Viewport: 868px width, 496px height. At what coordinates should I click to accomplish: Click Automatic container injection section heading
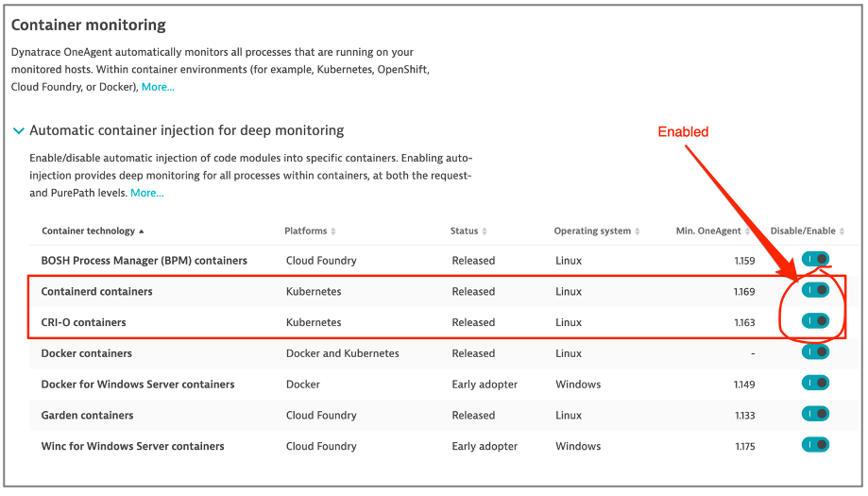click(186, 130)
